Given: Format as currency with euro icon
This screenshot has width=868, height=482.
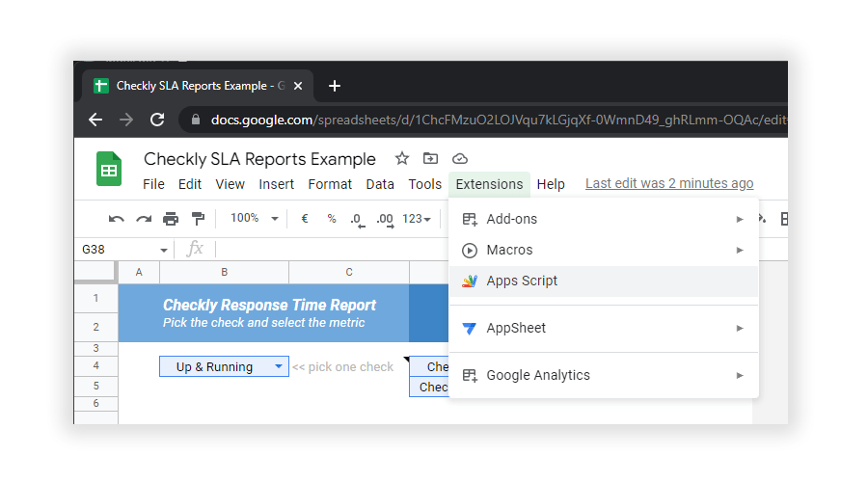Looking at the screenshot, I should click(x=305, y=219).
